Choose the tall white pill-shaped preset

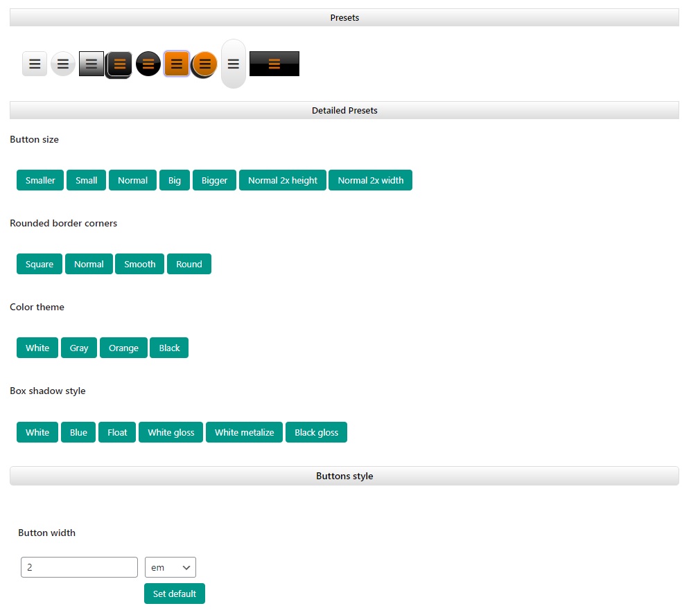click(x=234, y=64)
